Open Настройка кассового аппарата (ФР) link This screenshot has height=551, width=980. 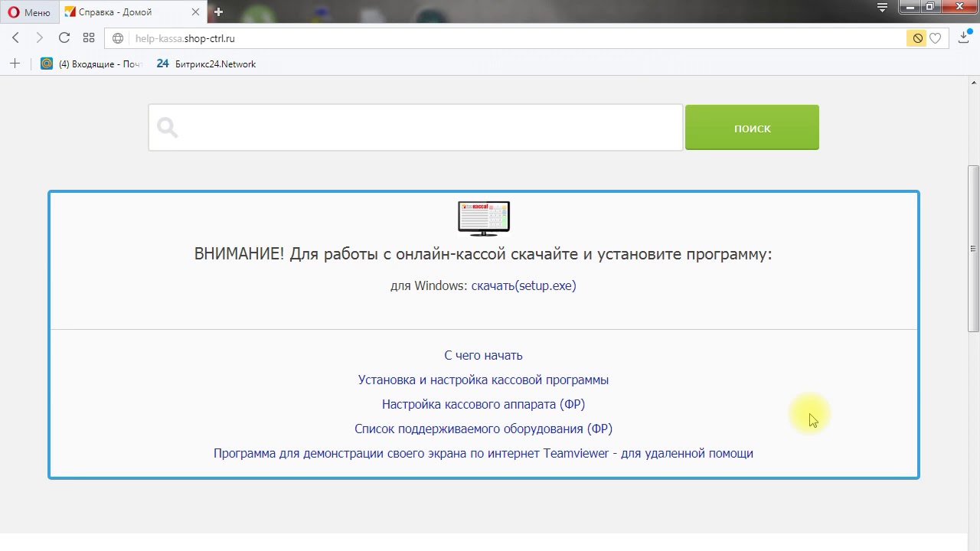[483, 404]
